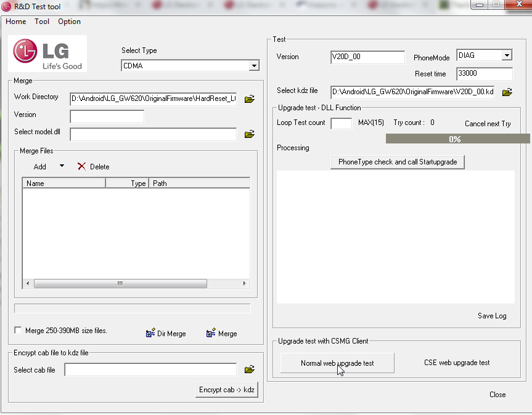
Task: Click the Type column header
Action: click(x=127, y=183)
